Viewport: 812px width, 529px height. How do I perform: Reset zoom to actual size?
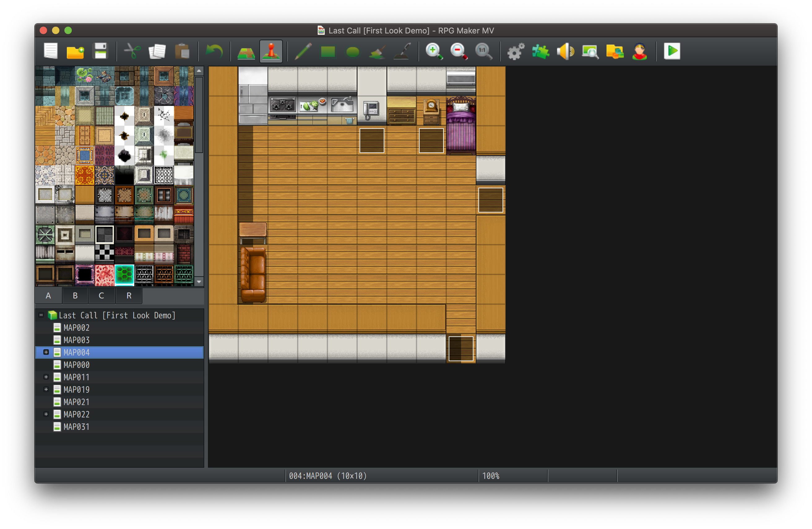coord(484,51)
